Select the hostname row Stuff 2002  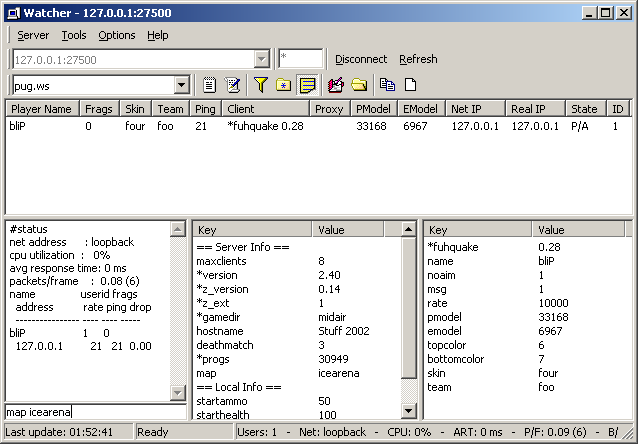tap(297, 331)
